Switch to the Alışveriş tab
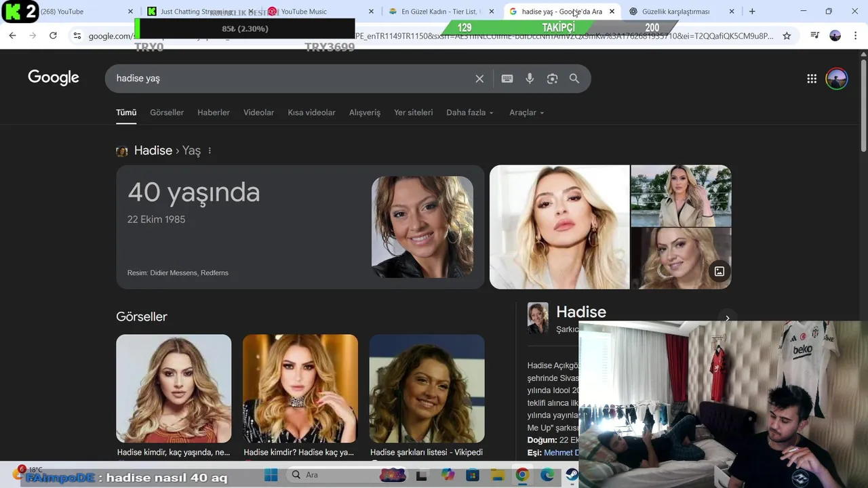868x488 pixels. click(365, 113)
